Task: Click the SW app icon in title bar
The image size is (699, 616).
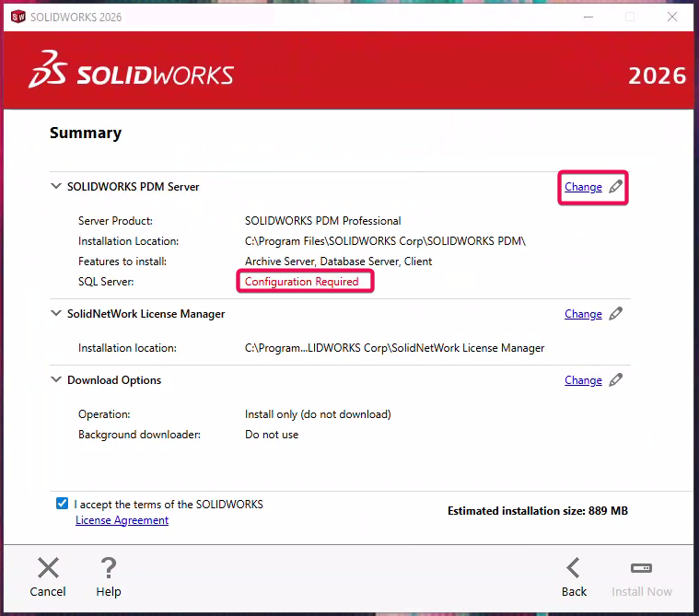Action: 17,17
